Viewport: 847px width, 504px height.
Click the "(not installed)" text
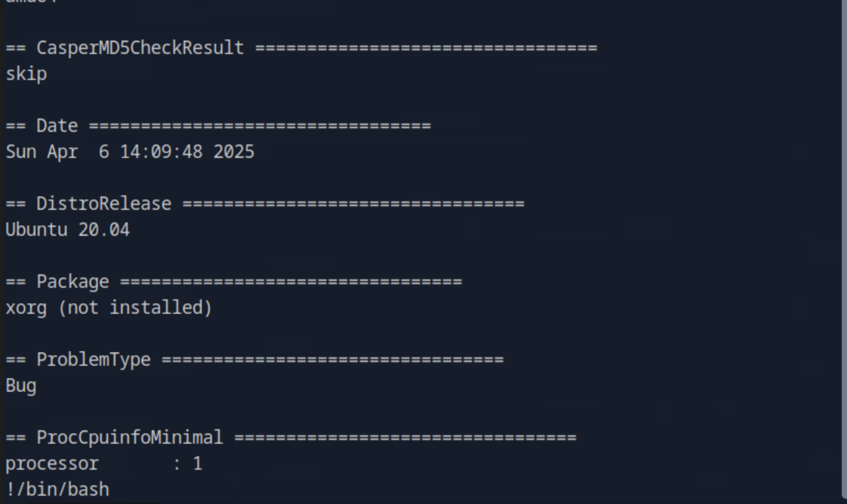(x=135, y=308)
